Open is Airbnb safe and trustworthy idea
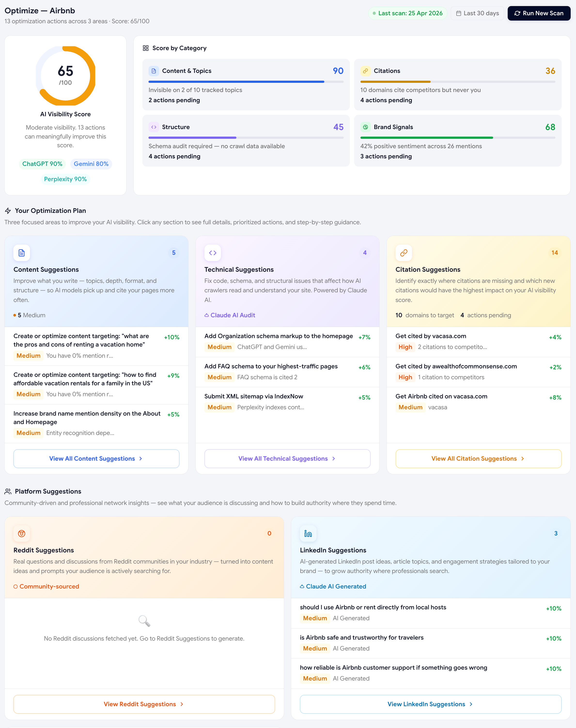 tap(431, 643)
